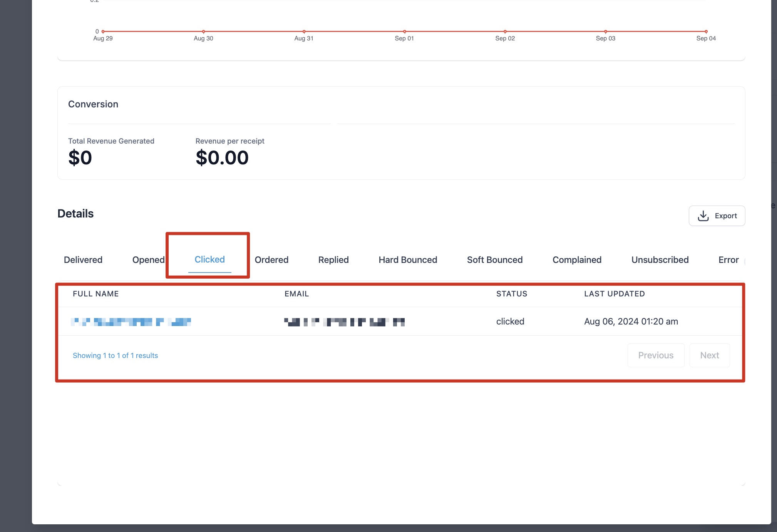Go to Next results page

coord(710,355)
